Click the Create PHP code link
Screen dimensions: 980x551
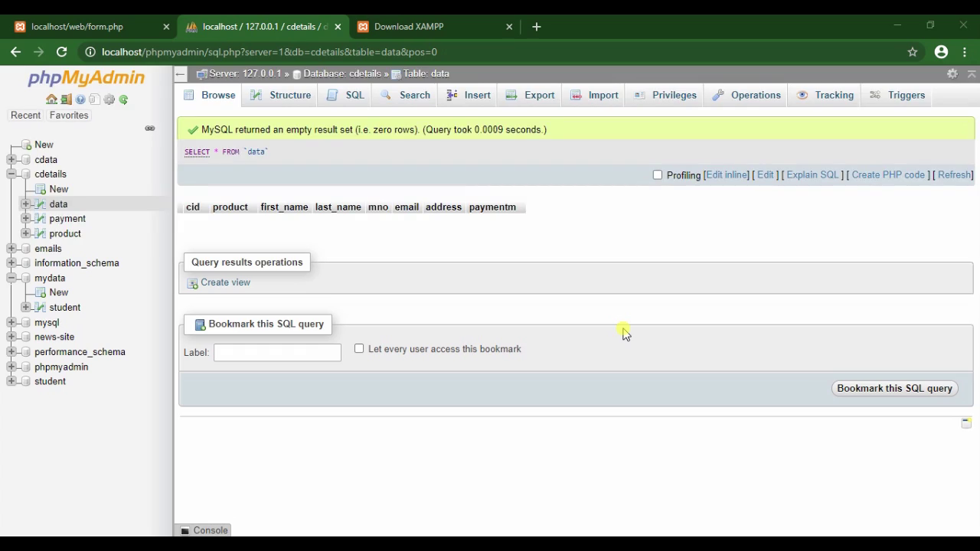click(x=888, y=175)
